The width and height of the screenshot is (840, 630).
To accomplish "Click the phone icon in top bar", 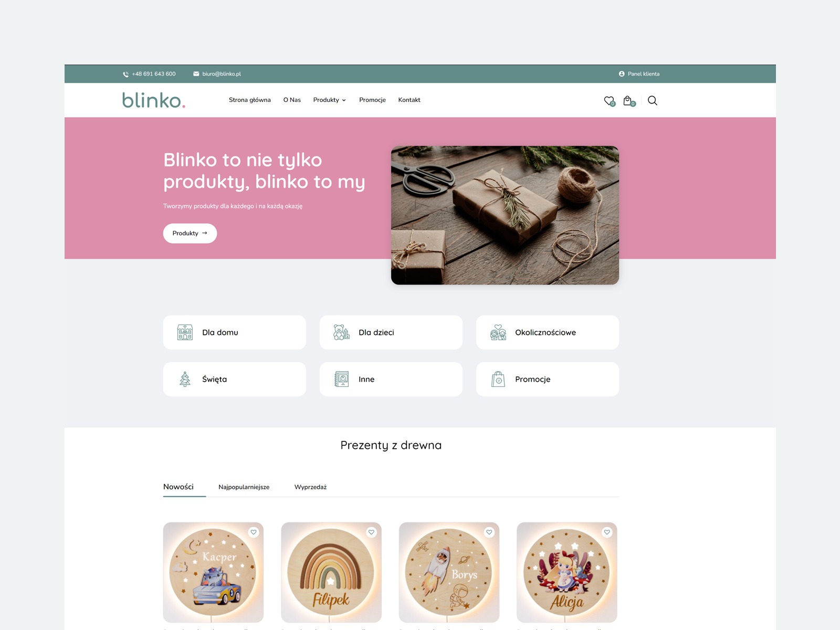I will coord(125,74).
